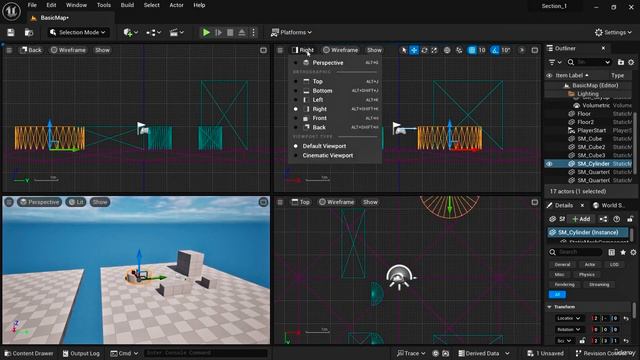640x360 pixels.
Task: Open Details property matrix grid icon
Action: click(611, 252)
